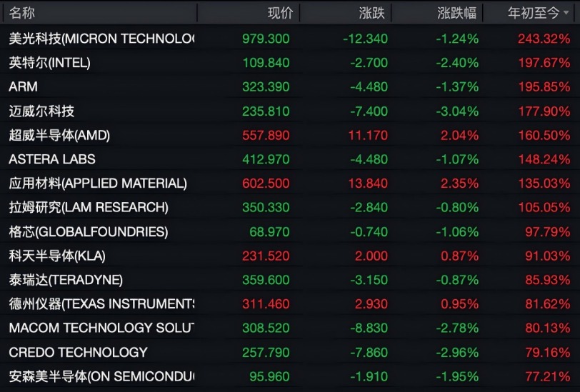580x392 pixels.
Task: Select 格芯 (GlobalFoundries) row
Action: tap(290, 231)
